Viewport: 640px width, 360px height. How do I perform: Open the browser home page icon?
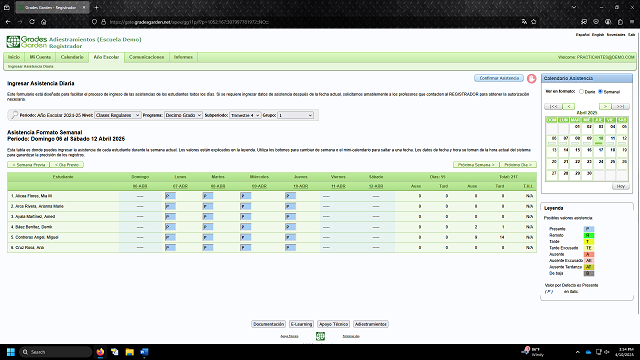[x=44, y=22]
